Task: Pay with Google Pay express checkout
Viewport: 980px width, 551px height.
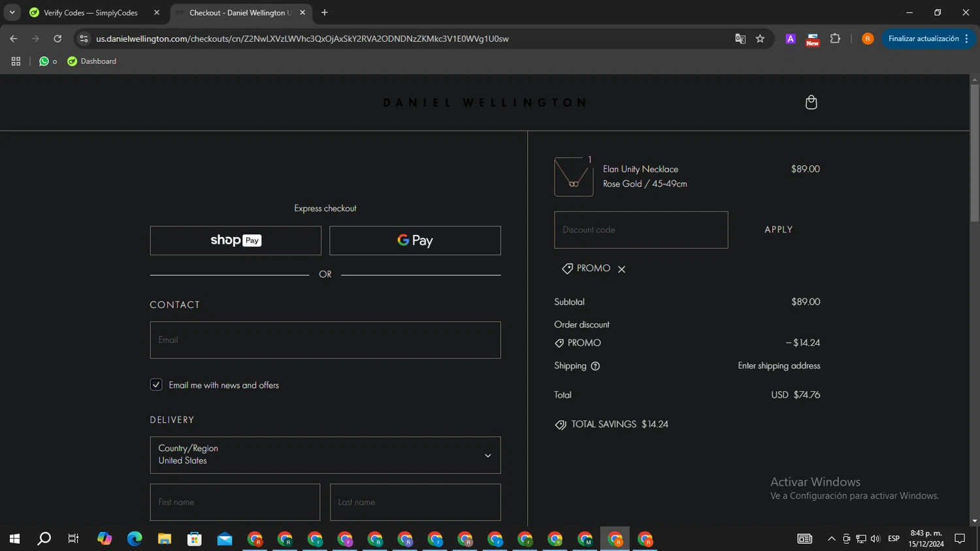Action: pyautogui.click(x=415, y=240)
